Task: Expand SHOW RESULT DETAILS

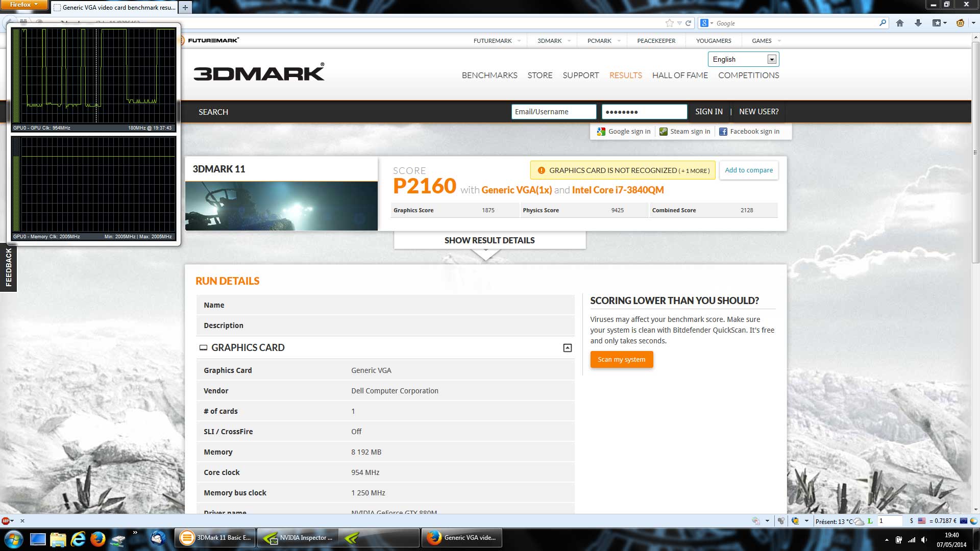Action: pos(489,240)
